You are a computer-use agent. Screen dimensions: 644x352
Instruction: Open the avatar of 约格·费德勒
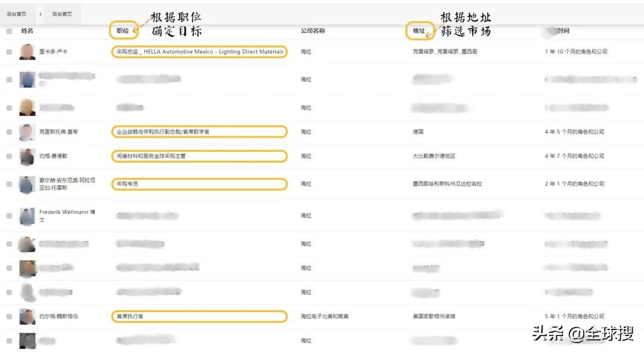(x=26, y=156)
